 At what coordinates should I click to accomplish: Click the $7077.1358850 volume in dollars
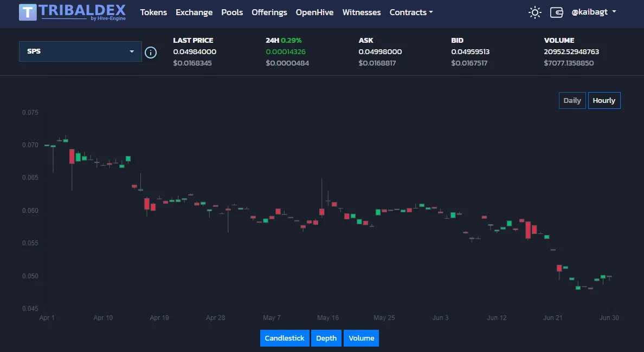pos(569,63)
